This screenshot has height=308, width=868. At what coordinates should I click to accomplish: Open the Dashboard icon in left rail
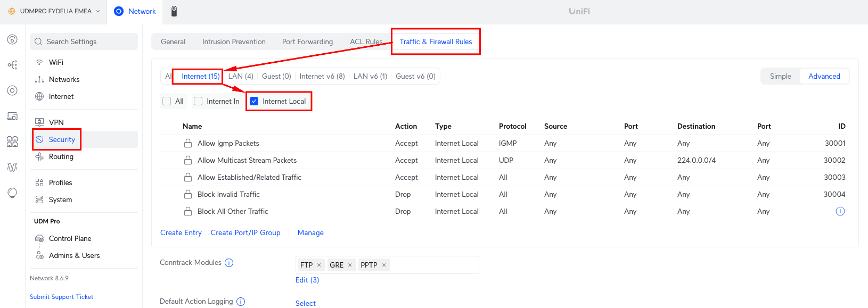click(12, 39)
